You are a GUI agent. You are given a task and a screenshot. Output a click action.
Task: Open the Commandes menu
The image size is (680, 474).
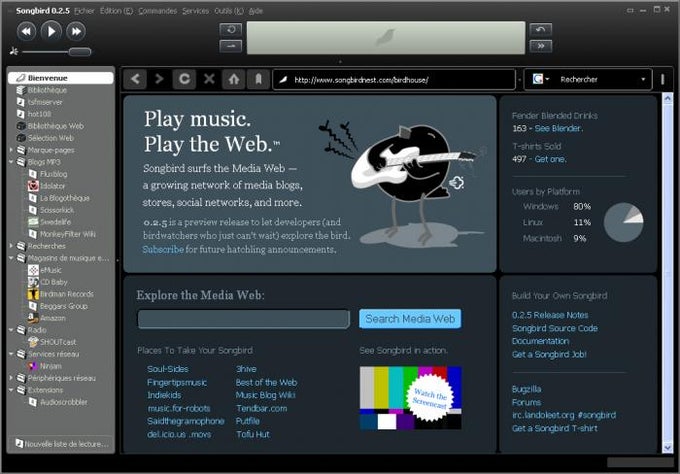[x=157, y=11]
